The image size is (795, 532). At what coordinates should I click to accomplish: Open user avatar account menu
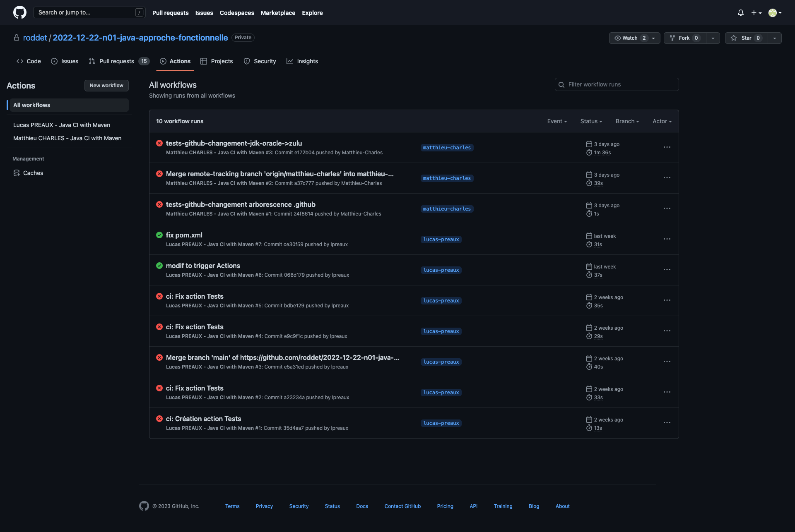tap(775, 13)
